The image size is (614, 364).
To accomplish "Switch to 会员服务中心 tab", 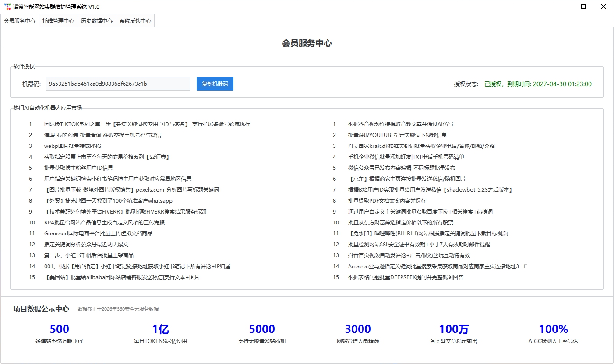I will (x=20, y=21).
